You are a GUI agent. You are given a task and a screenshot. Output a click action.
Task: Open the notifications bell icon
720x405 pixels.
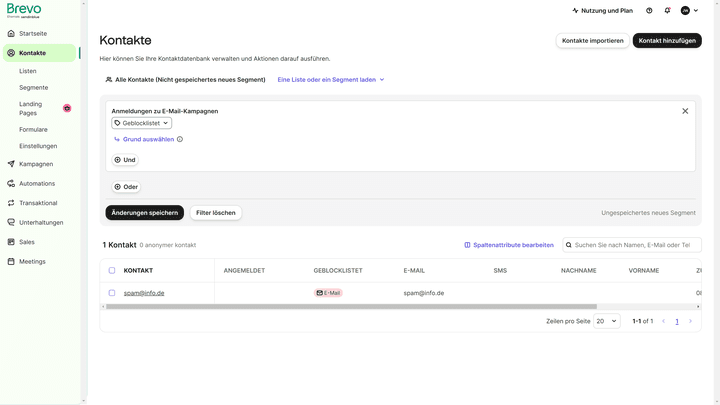point(667,11)
